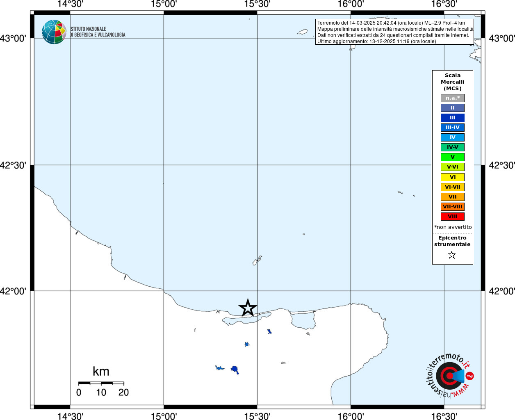515x420 pixels.
Task: Click the VI-VII legend swatch
Action: 453,187
